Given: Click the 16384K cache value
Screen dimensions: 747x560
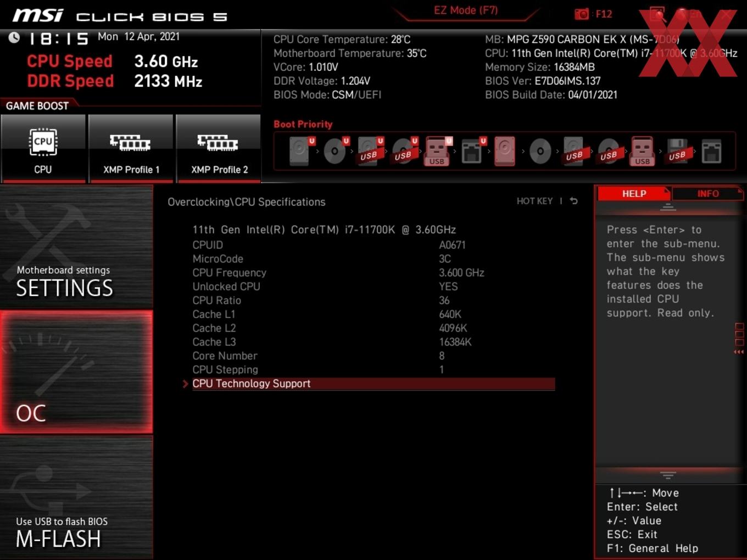Looking at the screenshot, I should click(x=455, y=342).
